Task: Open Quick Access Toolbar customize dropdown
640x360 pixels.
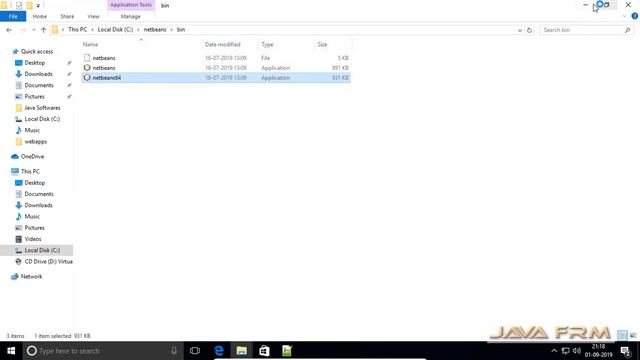Action: (x=38, y=6)
